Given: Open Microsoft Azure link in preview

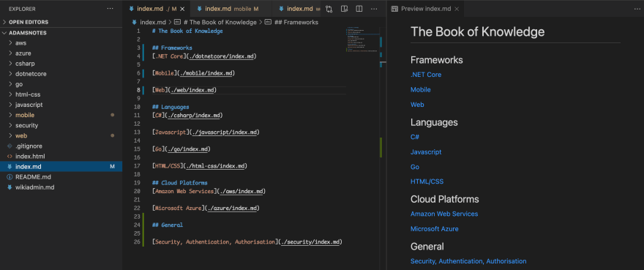Looking at the screenshot, I should tap(435, 229).
